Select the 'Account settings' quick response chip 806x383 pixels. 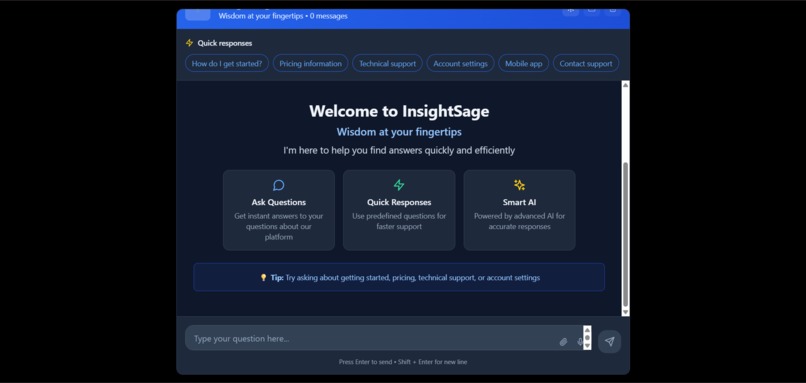coord(461,63)
